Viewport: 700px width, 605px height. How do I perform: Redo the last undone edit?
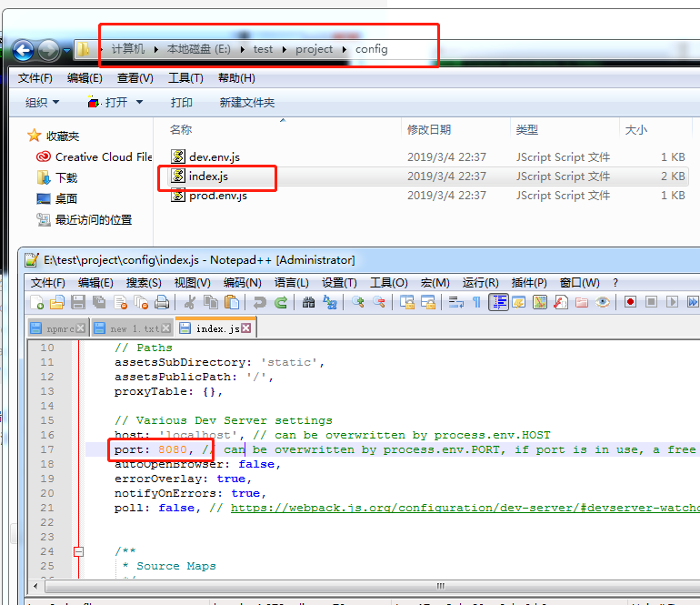click(280, 302)
